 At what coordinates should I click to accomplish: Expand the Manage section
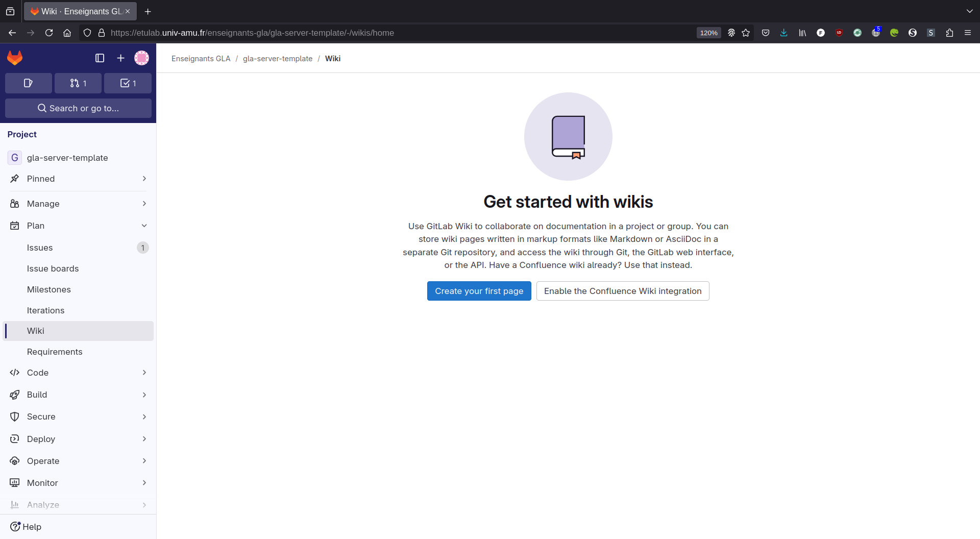[78, 204]
